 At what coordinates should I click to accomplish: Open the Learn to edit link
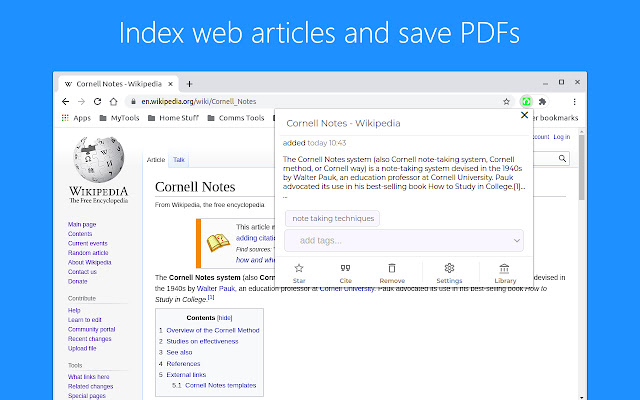pyautogui.click(x=84, y=320)
